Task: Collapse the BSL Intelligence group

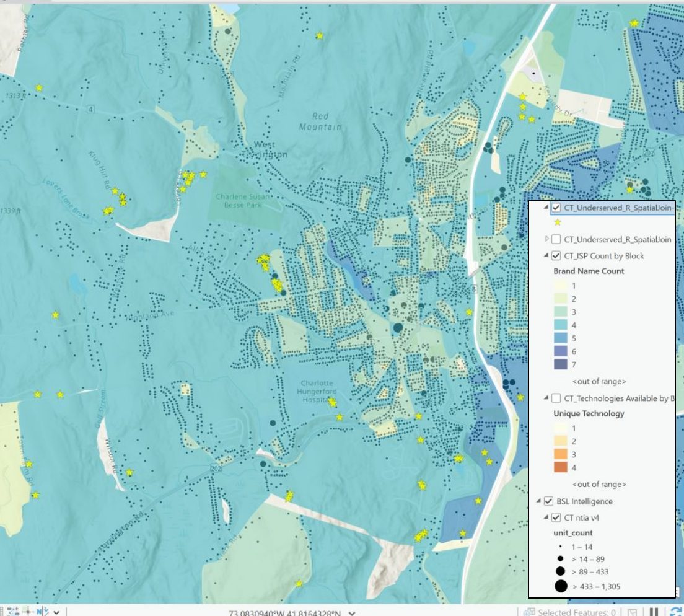Action: pyautogui.click(x=539, y=501)
